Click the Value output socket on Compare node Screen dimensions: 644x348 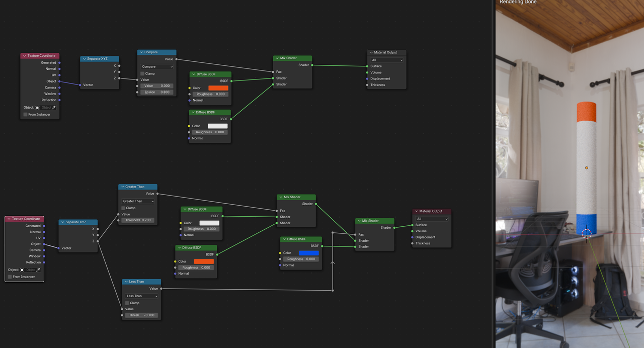click(176, 59)
